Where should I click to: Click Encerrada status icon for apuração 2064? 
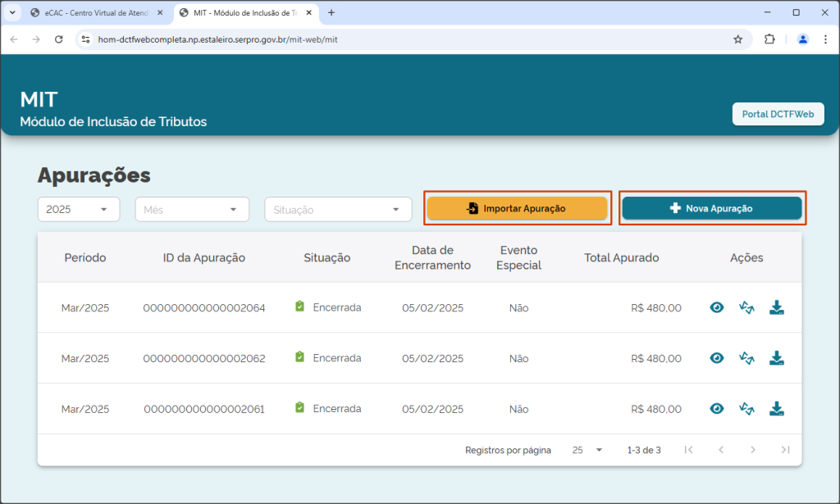[x=300, y=306]
